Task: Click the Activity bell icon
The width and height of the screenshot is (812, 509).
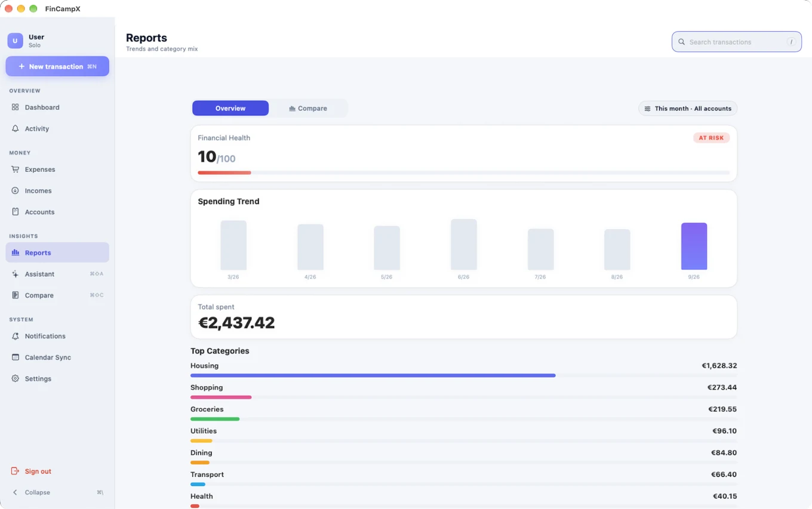Action: click(x=16, y=129)
